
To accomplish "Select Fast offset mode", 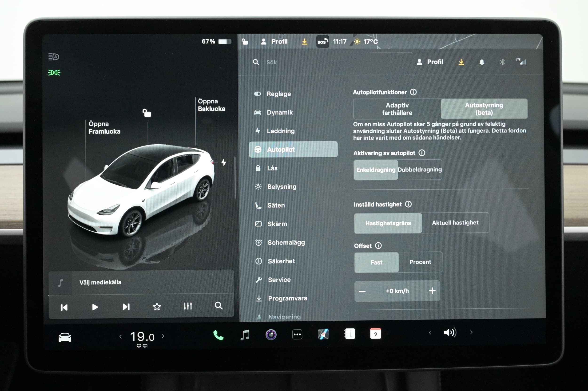I will 377,262.
